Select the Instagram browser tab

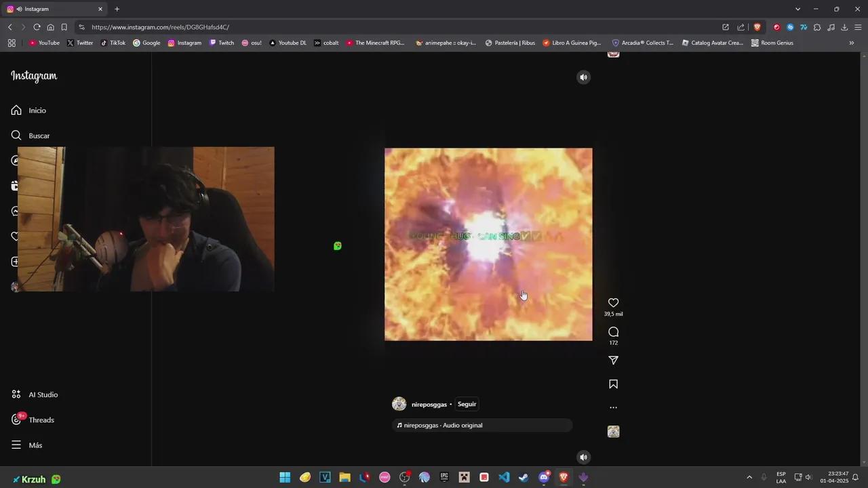coord(54,9)
